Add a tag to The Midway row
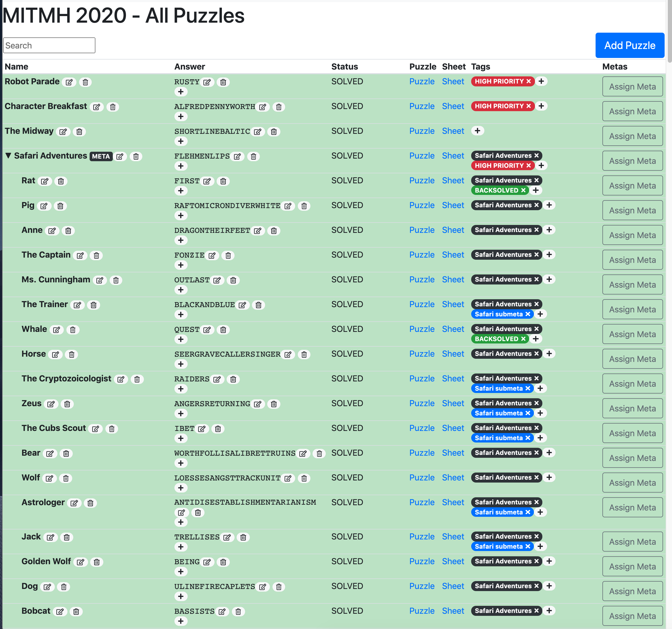The width and height of the screenshot is (672, 629). pos(478,131)
